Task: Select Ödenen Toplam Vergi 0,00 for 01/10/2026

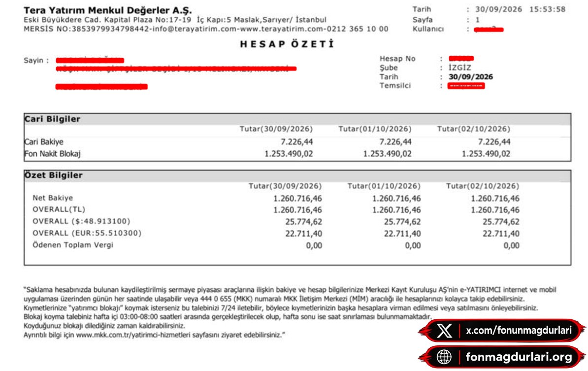Action: point(413,246)
